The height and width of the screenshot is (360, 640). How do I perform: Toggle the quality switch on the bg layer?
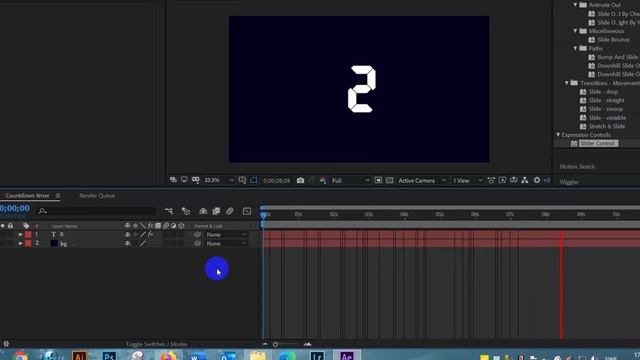point(142,243)
